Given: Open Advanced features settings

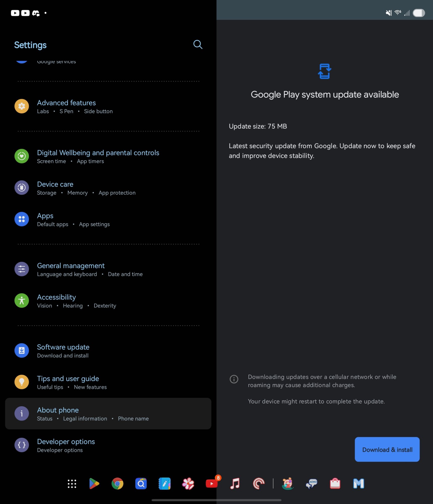Looking at the screenshot, I should 108,106.
